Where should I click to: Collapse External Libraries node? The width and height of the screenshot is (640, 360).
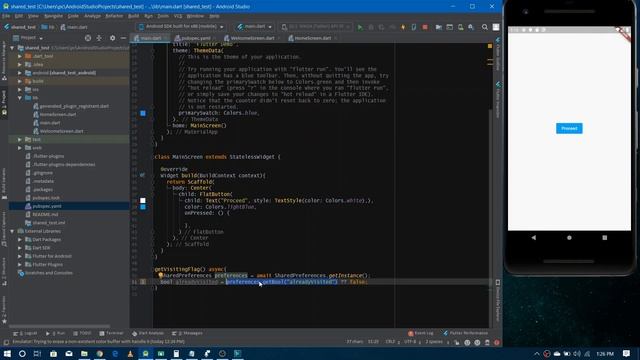point(12,231)
